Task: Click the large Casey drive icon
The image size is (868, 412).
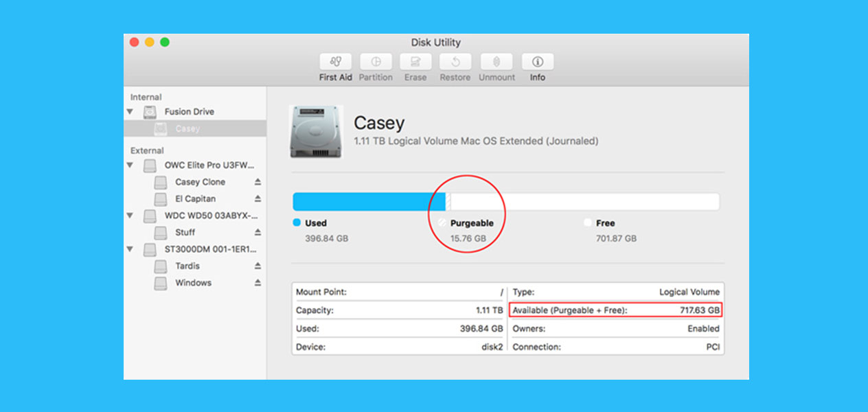Action: point(316,132)
